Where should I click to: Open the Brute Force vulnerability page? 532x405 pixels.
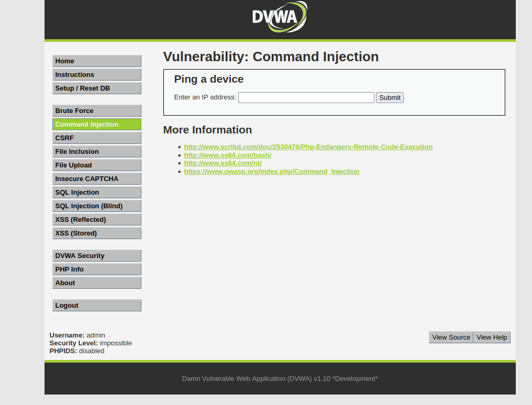tap(97, 111)
